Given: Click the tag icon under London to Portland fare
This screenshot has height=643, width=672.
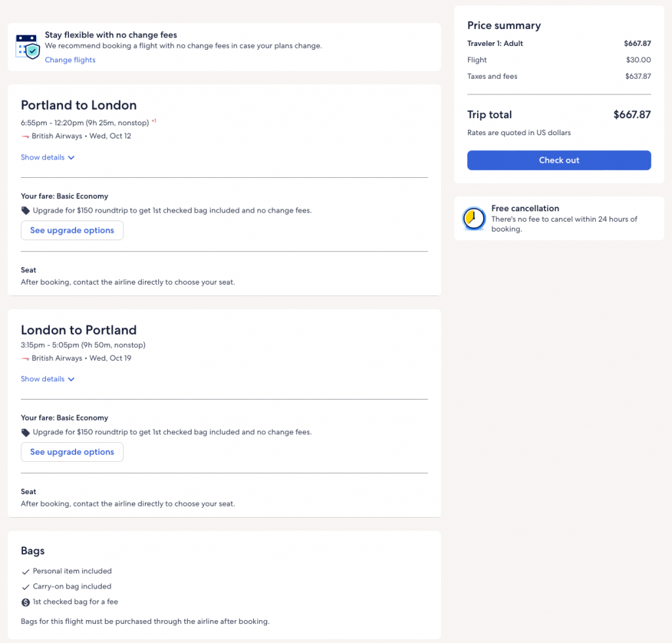Looking at the screenshot, I should 26,432.
